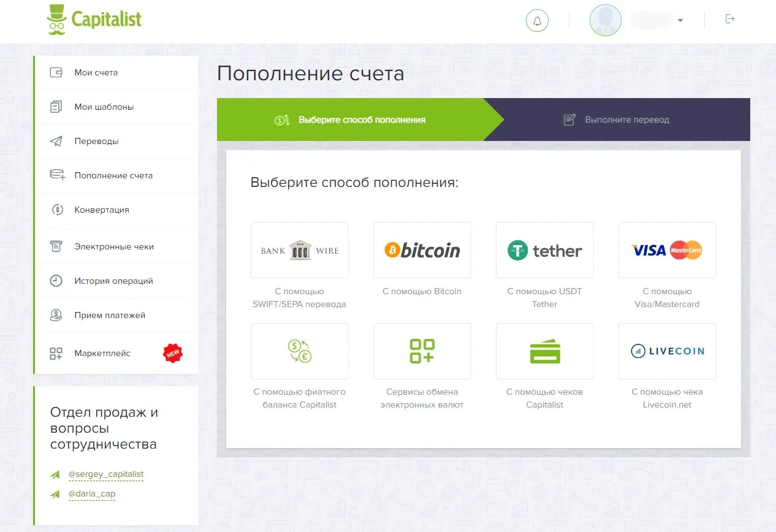Open Прием платежей
The image size is (776, 532).
pos(117,315)
